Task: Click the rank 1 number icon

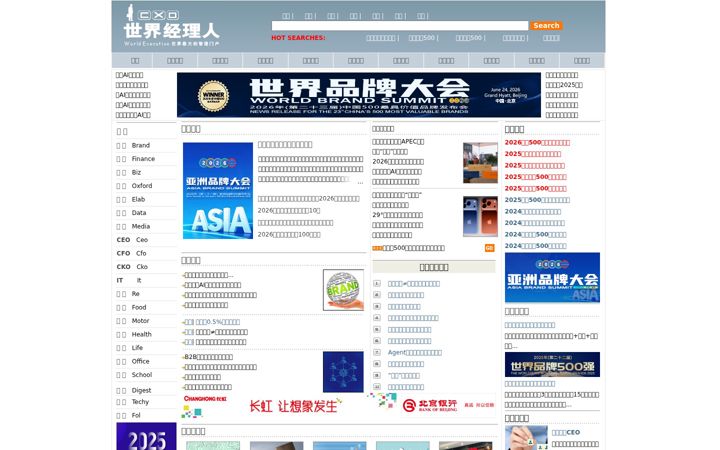Action: (x=377, y=283)
